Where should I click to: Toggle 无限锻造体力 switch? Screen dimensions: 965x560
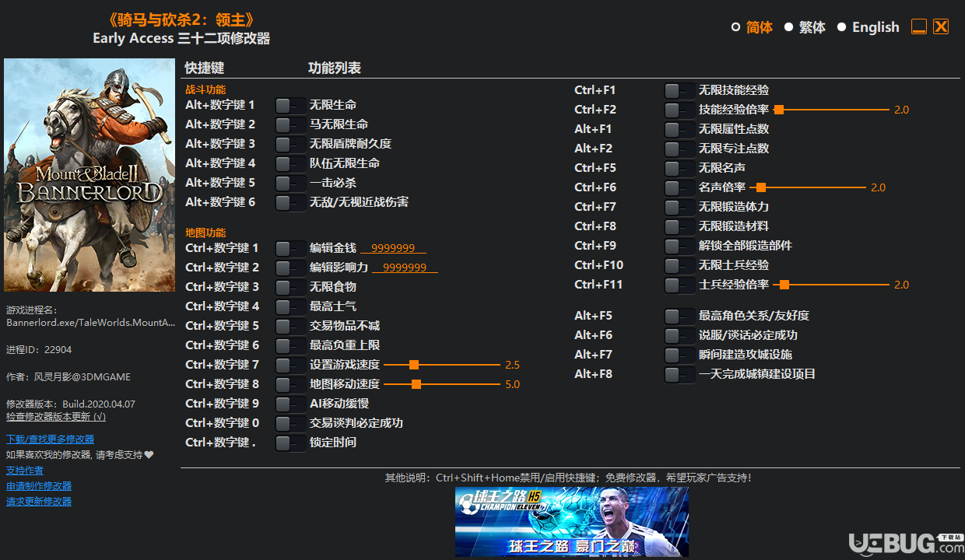pyautogui.click(x=679, y=207)
